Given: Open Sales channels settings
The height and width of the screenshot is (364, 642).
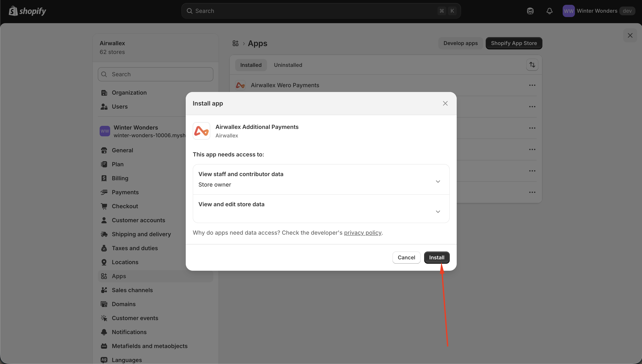Looking at the screenshot, I should coord(156,290).
